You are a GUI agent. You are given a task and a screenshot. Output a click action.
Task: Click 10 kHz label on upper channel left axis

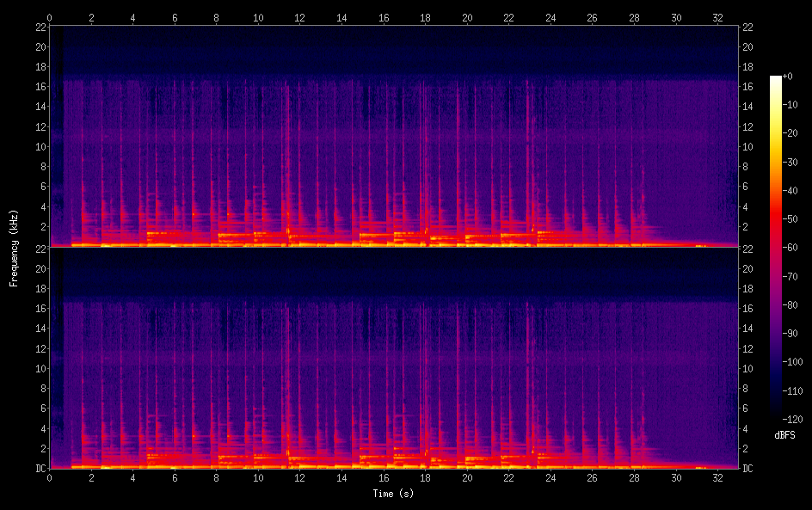(39, 146)
